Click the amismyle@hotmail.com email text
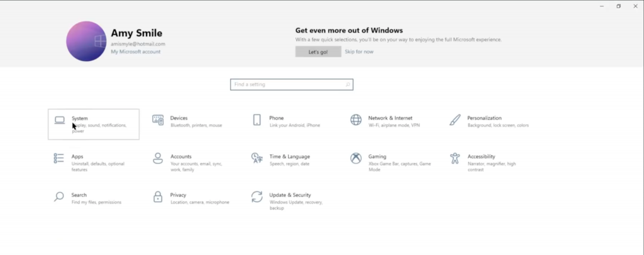The width and height of the screenshot is (644, 255). [x=138, y=44]
